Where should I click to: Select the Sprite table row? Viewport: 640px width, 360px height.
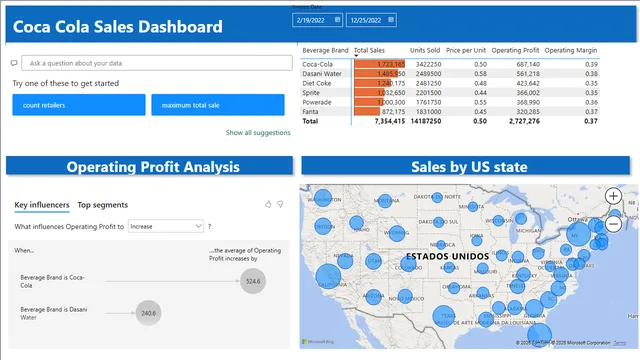[450, 93]
